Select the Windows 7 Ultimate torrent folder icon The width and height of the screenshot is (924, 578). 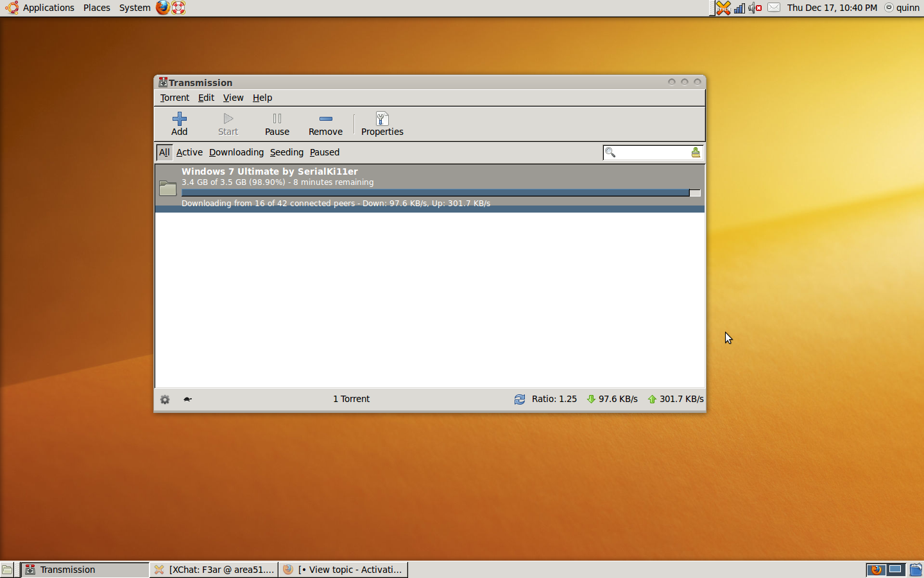click(x=168, y=188)
